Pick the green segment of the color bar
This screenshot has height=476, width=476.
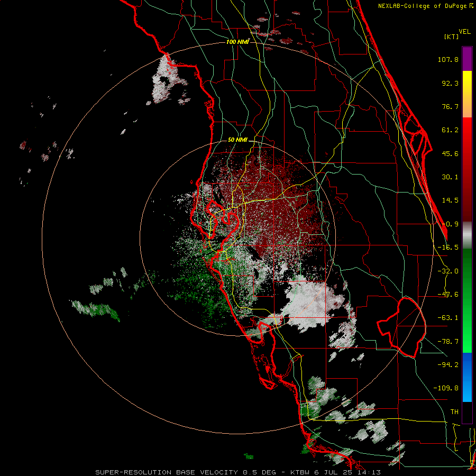(x=467, y=300)
